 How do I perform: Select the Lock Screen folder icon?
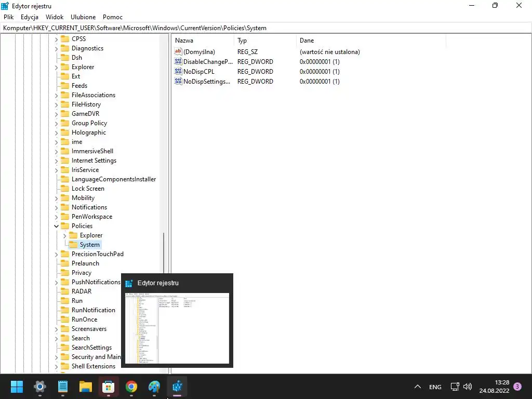[65, 188]
